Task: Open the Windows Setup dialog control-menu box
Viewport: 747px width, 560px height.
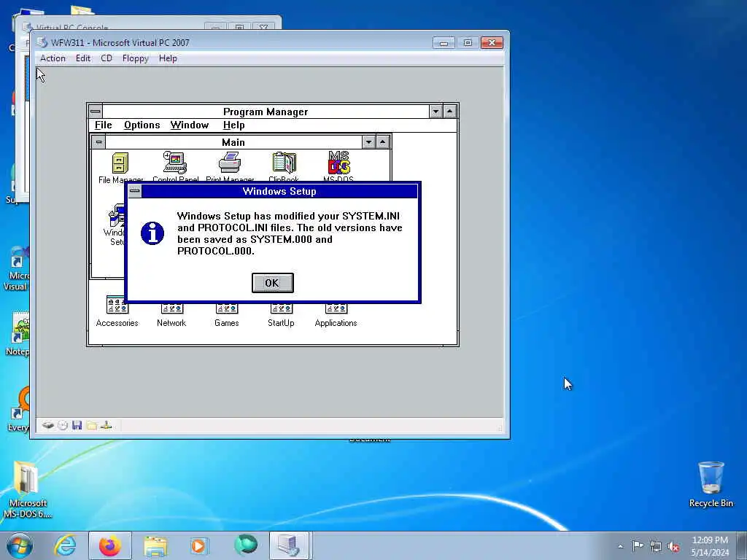Action: click(135, 192)
